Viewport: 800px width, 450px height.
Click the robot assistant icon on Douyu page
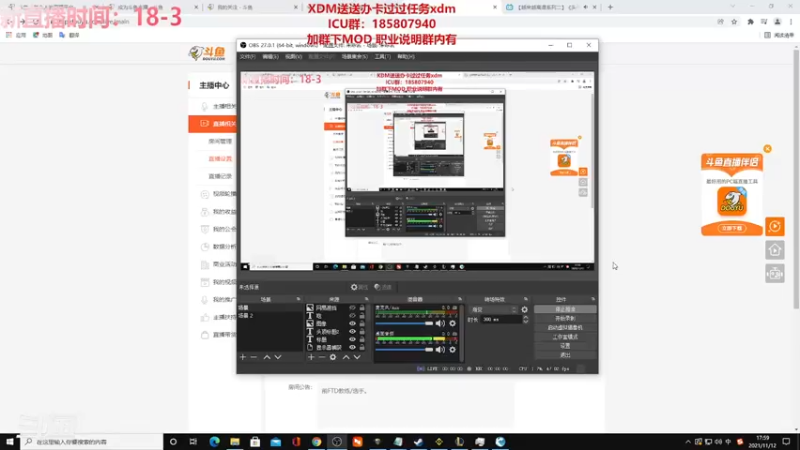point(774,274)
